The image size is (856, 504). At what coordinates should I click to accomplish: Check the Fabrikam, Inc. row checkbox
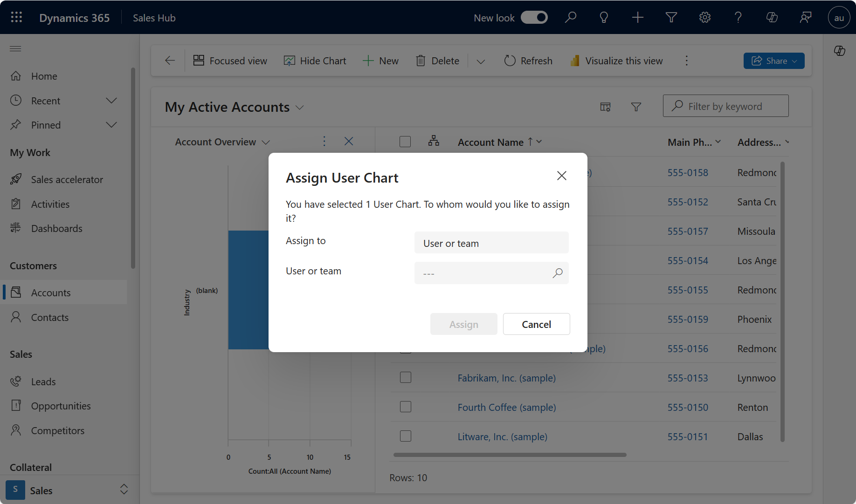[405, 377]
